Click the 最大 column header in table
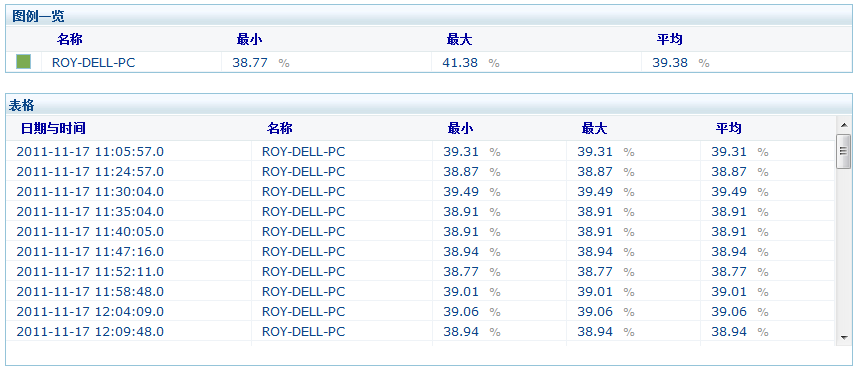The image size is (857, 371). coord(594,128)
